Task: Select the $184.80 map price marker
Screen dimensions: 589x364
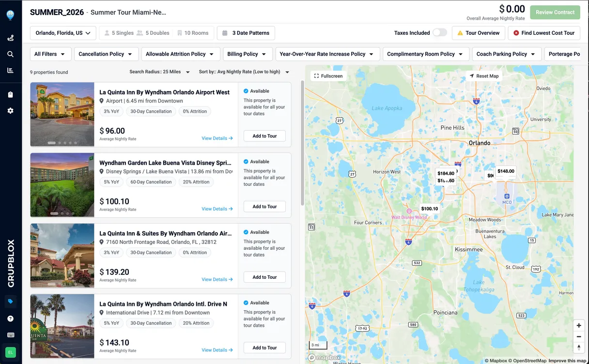Action: [446, 173]
